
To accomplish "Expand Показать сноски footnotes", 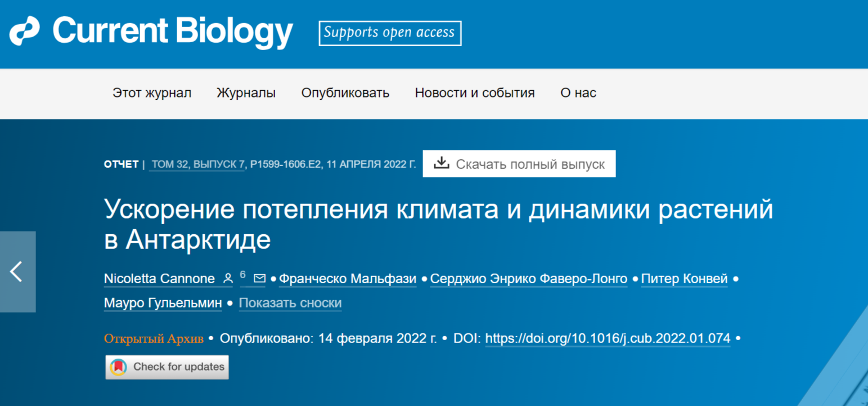I will (x=290, y=303).
